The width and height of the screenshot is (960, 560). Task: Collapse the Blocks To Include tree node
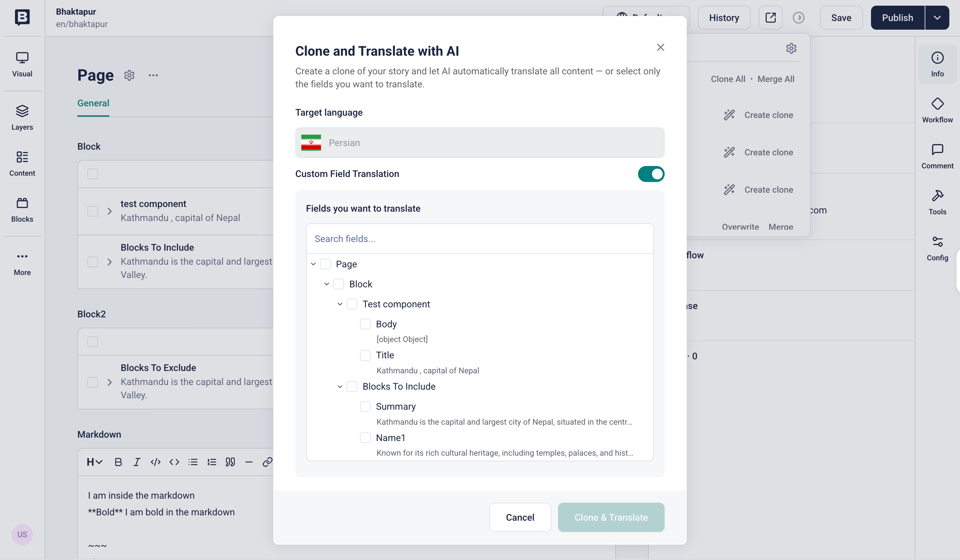[x=340, y=386]
